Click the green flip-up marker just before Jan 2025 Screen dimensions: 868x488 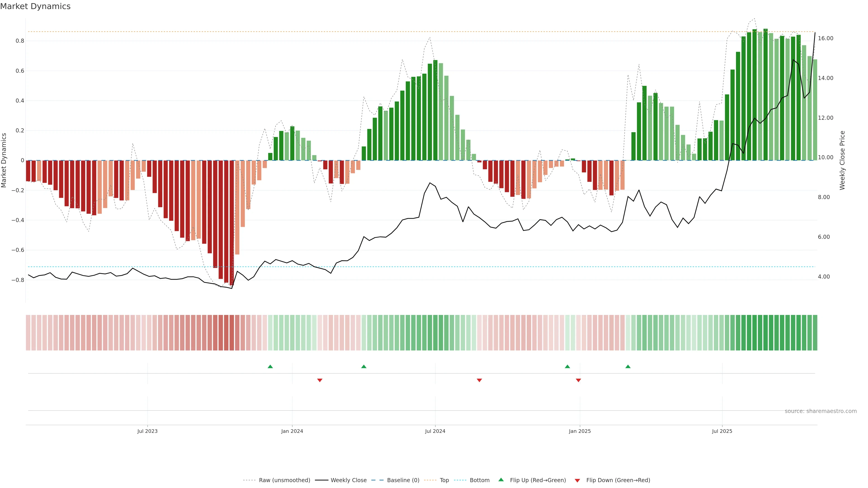(x=567, y=366)
